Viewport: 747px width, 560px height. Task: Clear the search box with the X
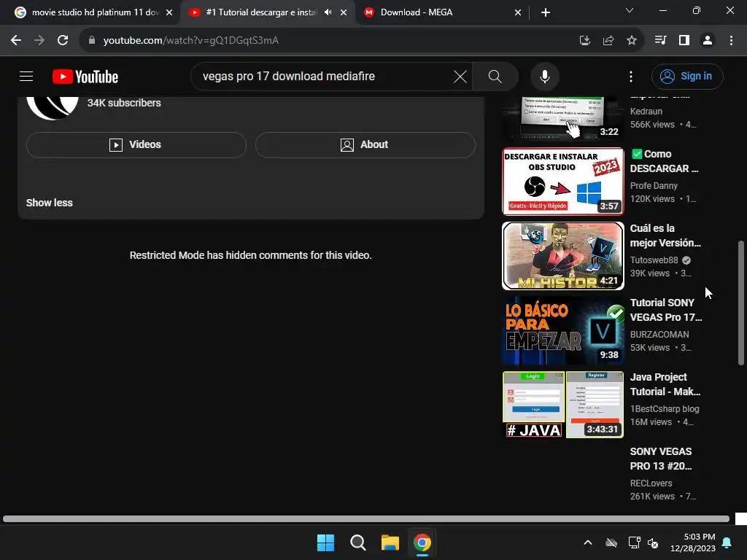pyautogui.click(x=460, y=76)
